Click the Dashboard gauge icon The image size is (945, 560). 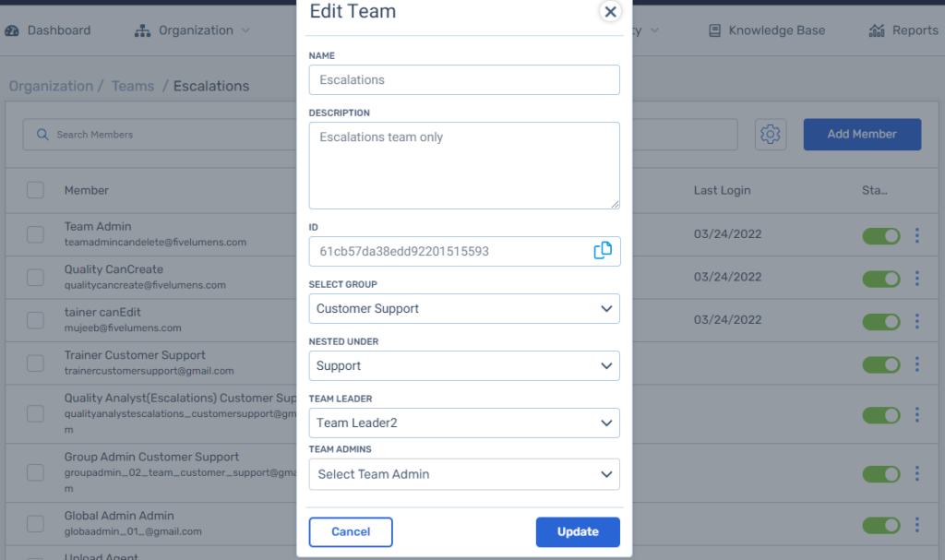[12, 30]
